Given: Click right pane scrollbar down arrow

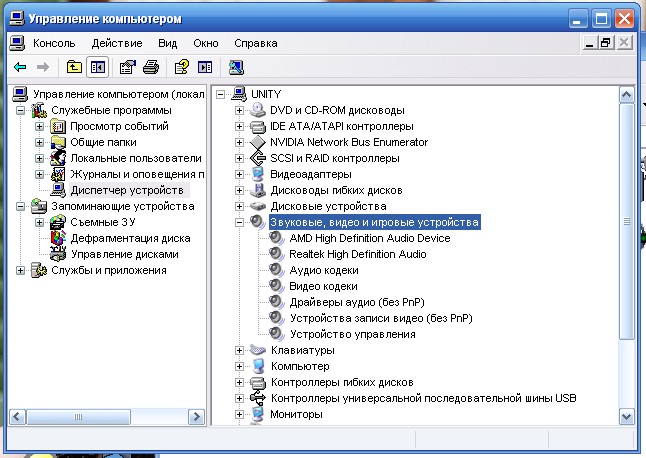Looking at the screenshot, I should pos(626,416).
